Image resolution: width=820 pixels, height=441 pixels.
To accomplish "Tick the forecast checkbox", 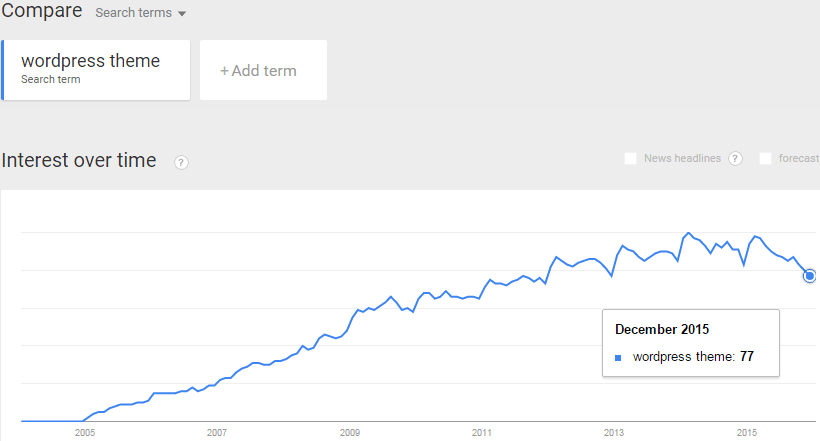I will (x=765, y=158).
